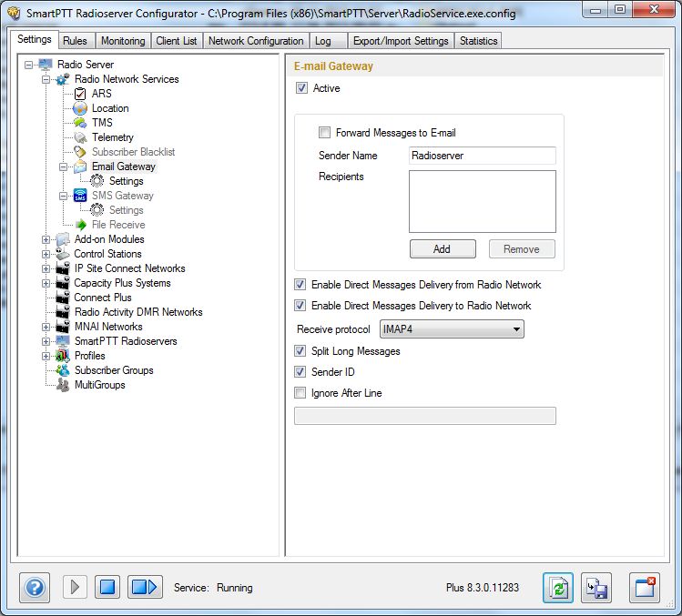Start the service with the play button
This screenshot has height=616, width=682.
point(75,587)
